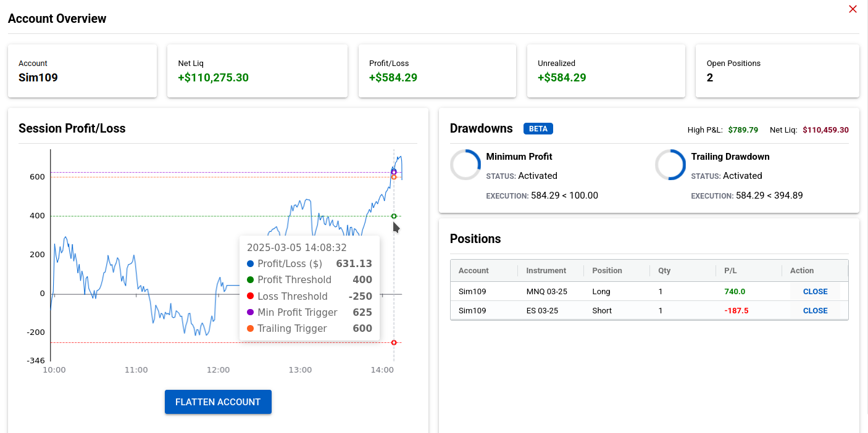
Task: Click the Net Liq value $110,459.30
Action: pyautogui.click(x=826, y=130)
